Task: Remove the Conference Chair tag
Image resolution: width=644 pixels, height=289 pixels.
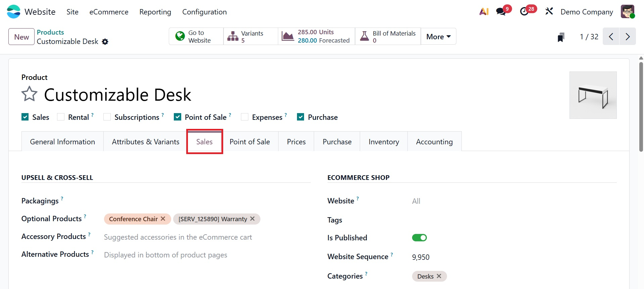Action: coord(163,219)
